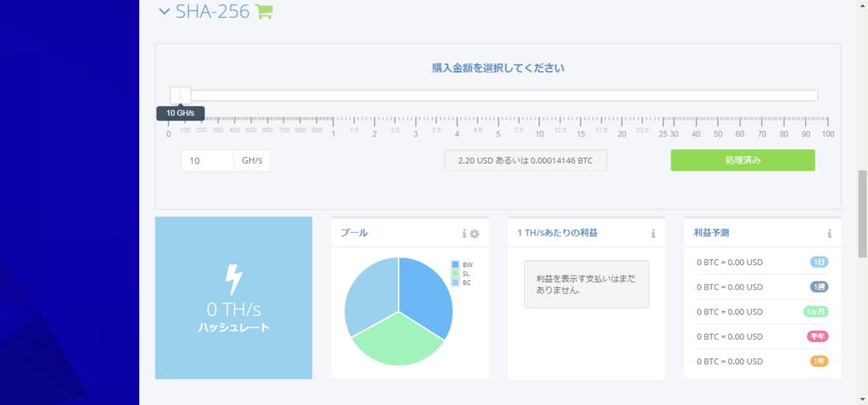Click the 利益を表示する支払いはまだありません message
This screenshot has width=868, height=405.
[x=587, y=285]
